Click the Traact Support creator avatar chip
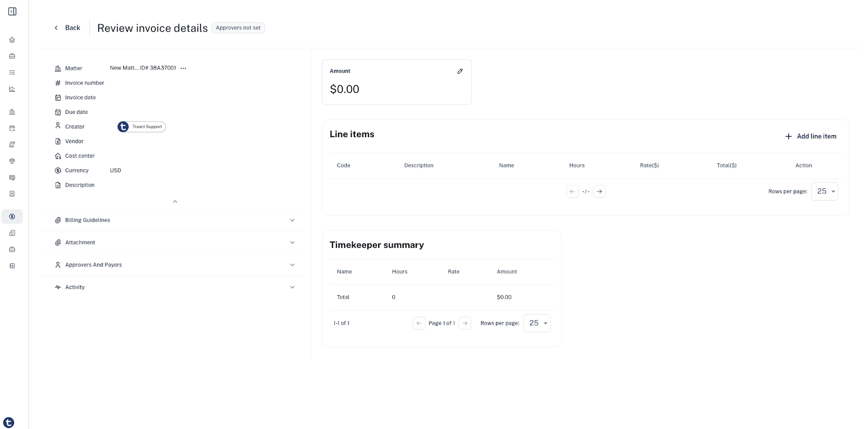Screen dimensions: 868x429 [x=142, y=127]
